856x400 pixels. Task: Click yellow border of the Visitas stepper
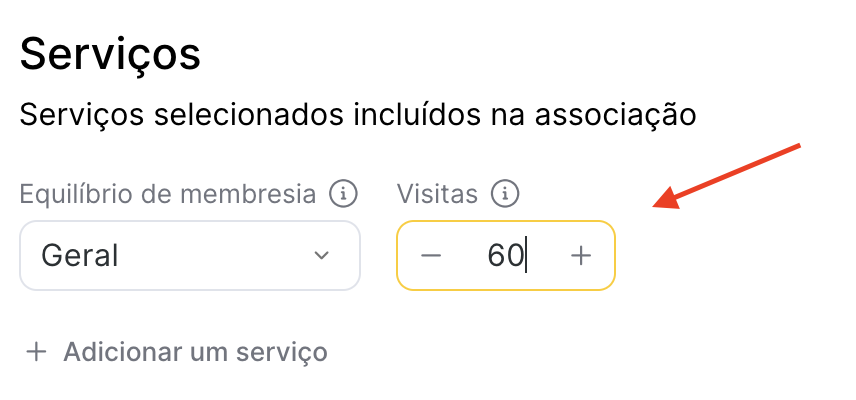(506, 222)
